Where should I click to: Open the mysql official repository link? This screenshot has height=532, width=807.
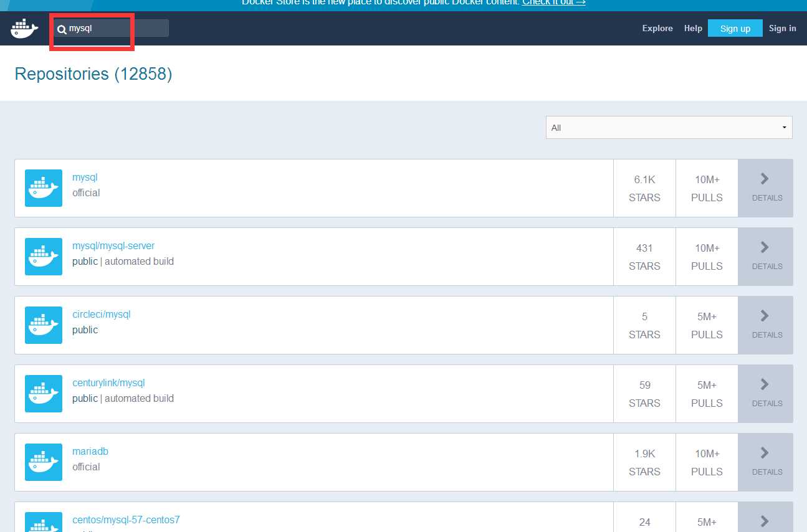click(x=85, y=178)
